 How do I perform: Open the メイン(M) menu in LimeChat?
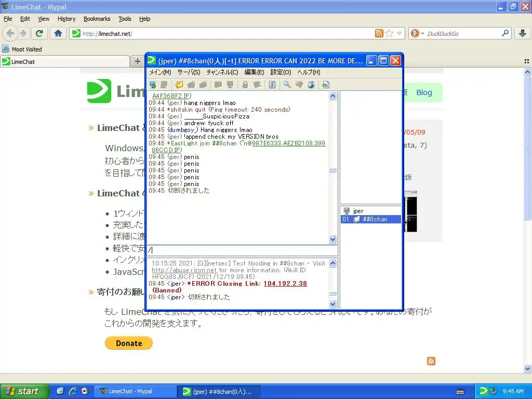tap(160, 72)
